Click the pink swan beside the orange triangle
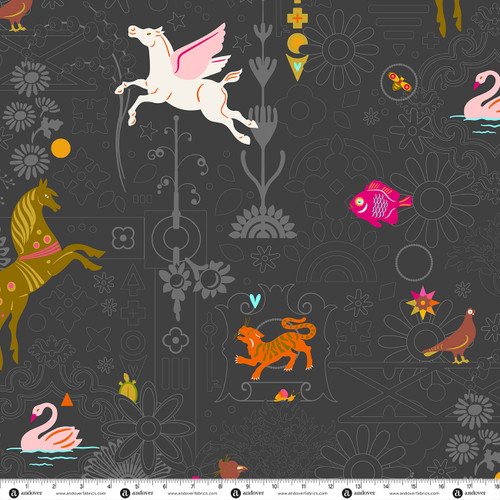The height and width of the screenshot is (500, 500). pyautogui.click(x=50, y=428)
